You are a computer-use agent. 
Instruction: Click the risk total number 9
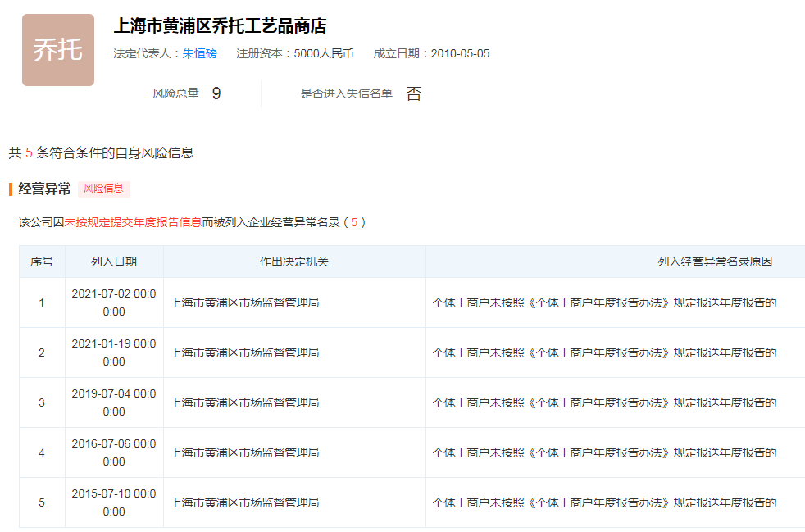[216, 93]
